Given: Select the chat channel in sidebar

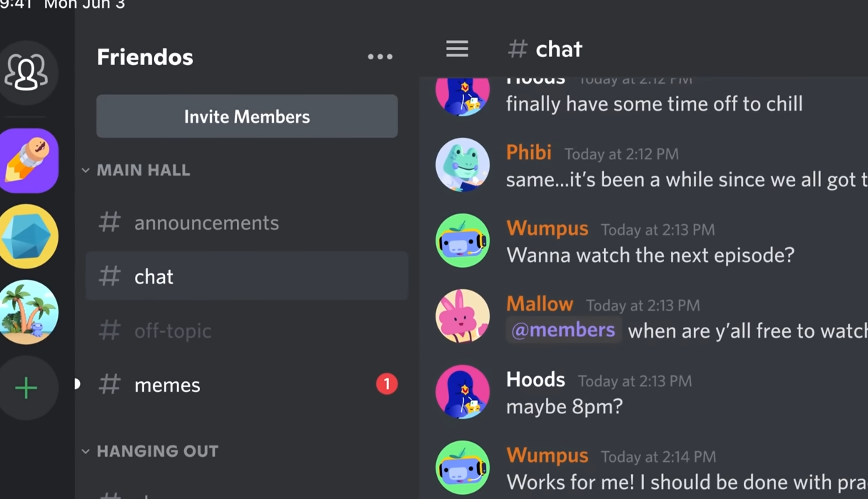Looking at the screenshot, I should point(247,276).
